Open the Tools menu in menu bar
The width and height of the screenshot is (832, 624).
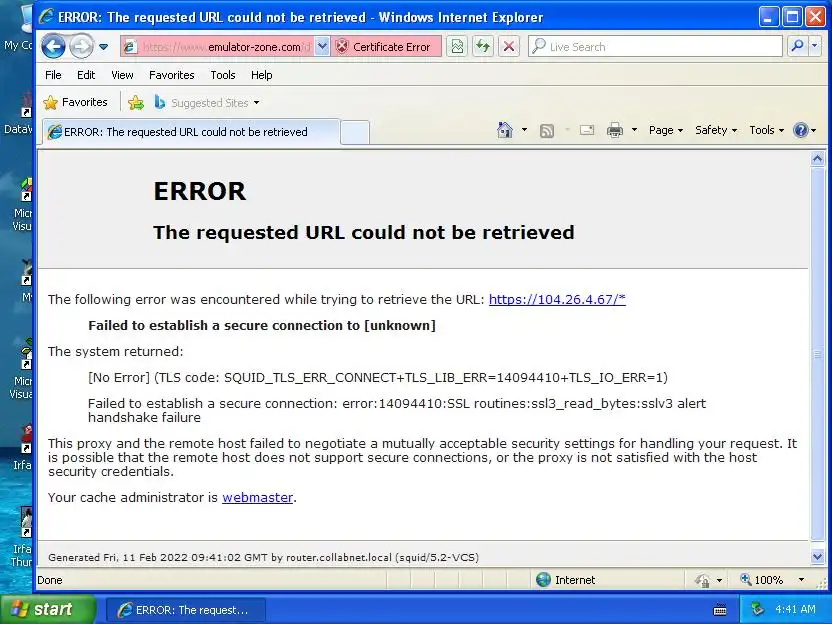tap(223, 75)
